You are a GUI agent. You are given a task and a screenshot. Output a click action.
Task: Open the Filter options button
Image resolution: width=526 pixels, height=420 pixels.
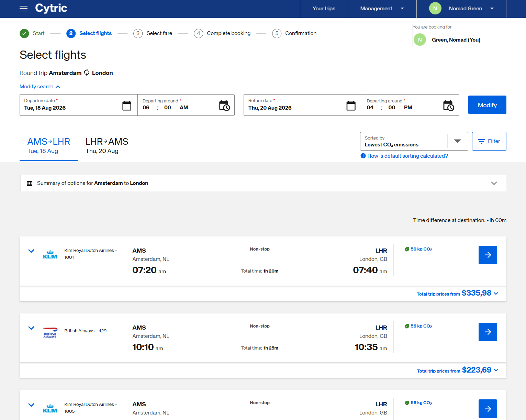coord(489,141)
